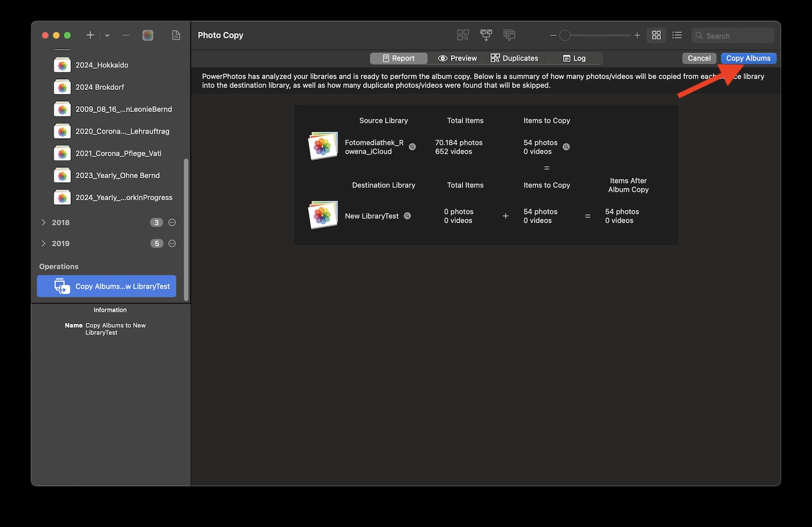Switch to the Preview tab
This screenshot has width=812, height=527.
tap(458, 58)
